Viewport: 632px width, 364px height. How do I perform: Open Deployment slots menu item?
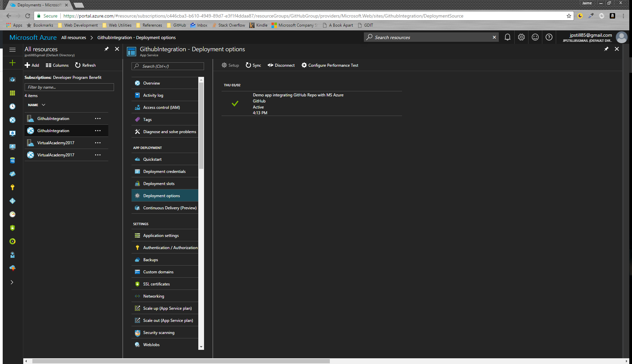coord(159,184)
